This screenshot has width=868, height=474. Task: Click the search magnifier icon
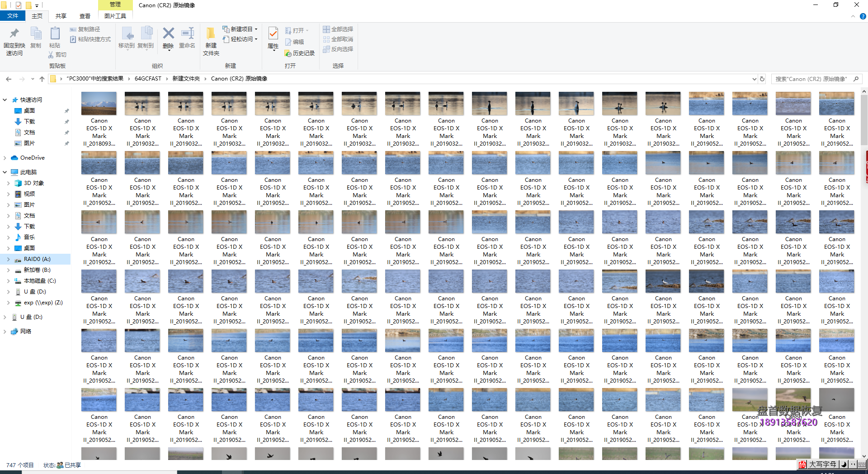856,79
